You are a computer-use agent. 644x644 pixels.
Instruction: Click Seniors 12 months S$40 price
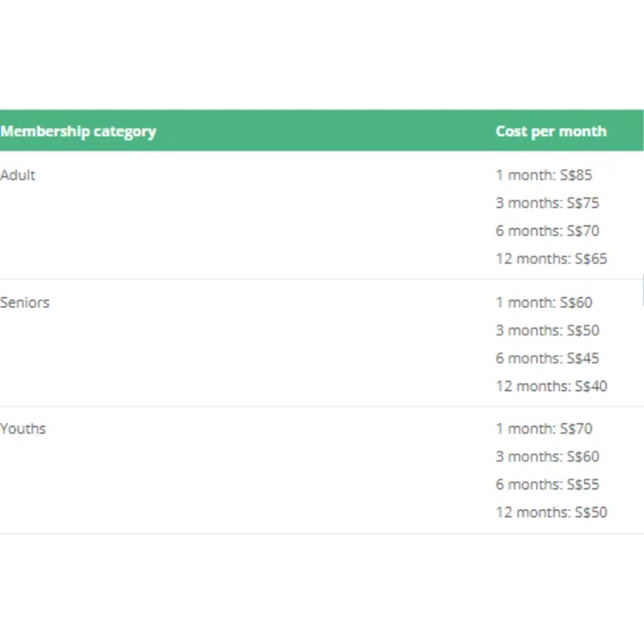point(551,386)
